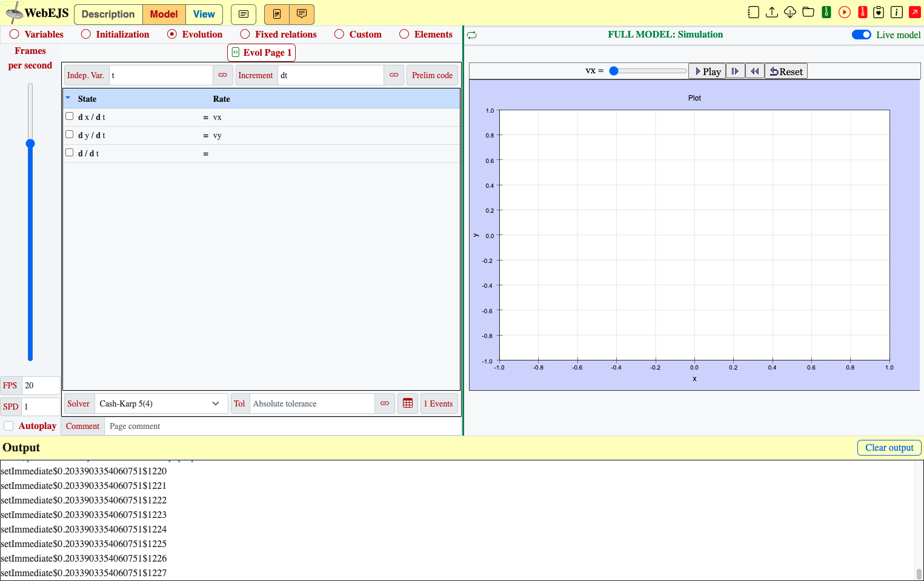This screenshot has width=924, height=581.
Task: Select the Elements radio button
Action: [x=404, y=35]
